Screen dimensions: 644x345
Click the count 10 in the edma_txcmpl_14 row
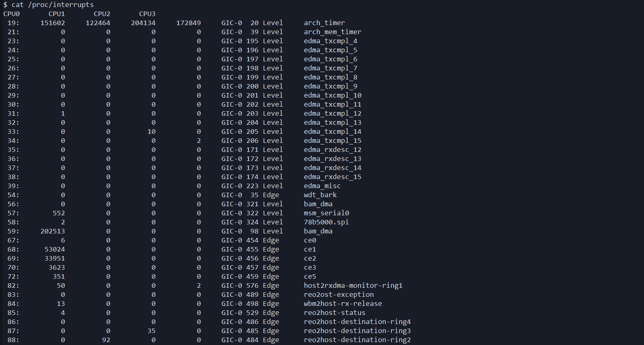(152, 132)
